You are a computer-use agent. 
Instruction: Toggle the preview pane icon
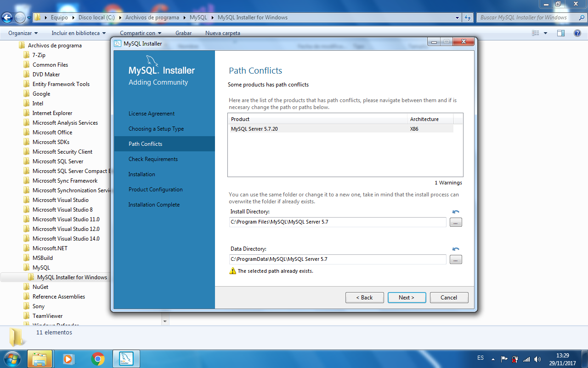[560, 33]
